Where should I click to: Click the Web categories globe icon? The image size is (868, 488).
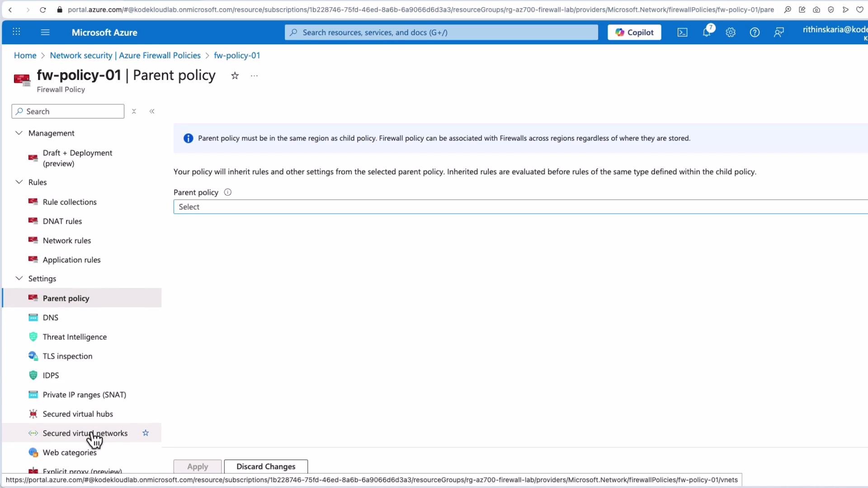point(33,453)
